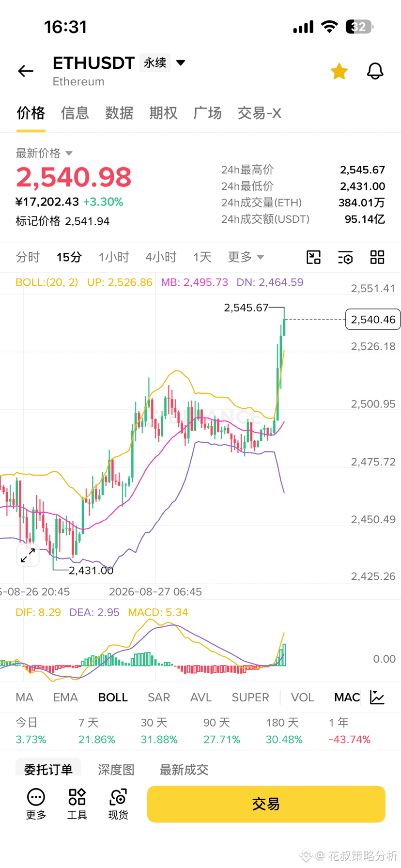Tap the battery indicator in status bar
Viewport: 401px width, 868px height.
click(359, 27)
